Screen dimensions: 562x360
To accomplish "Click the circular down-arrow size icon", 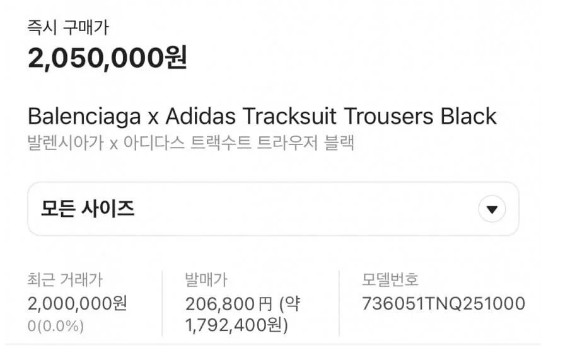I will 492,209.
